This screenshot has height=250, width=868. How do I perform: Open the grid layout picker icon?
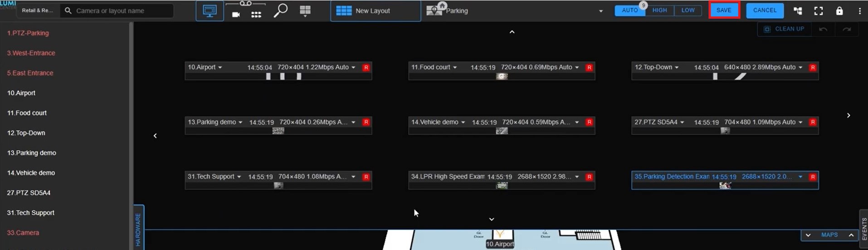pyautogui.click(x=305, y=10)
